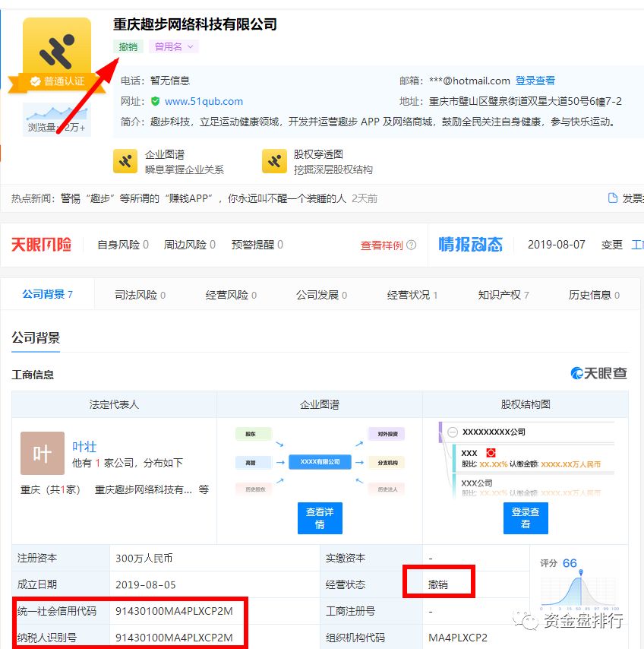This screenshot has width=644, height=649.
Task: Click the 天眼查 logo in 工商信息 section
Action: [x=599, y=373]
